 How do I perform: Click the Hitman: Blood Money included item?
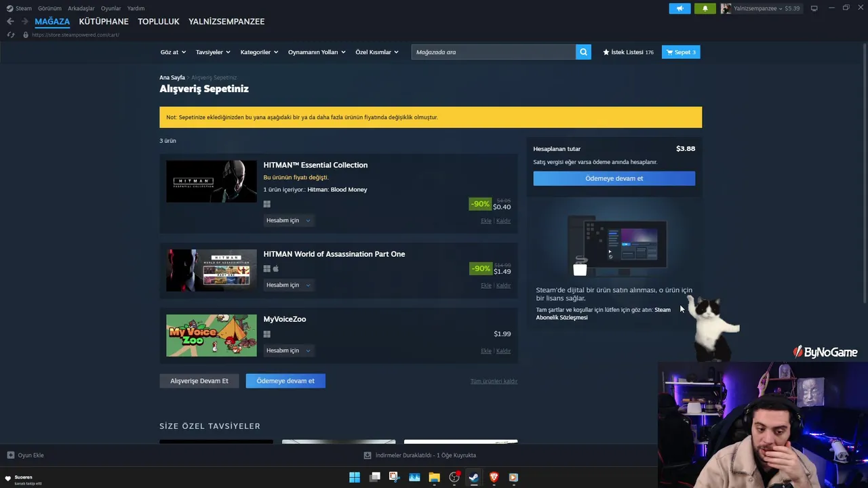click(337, 190)
